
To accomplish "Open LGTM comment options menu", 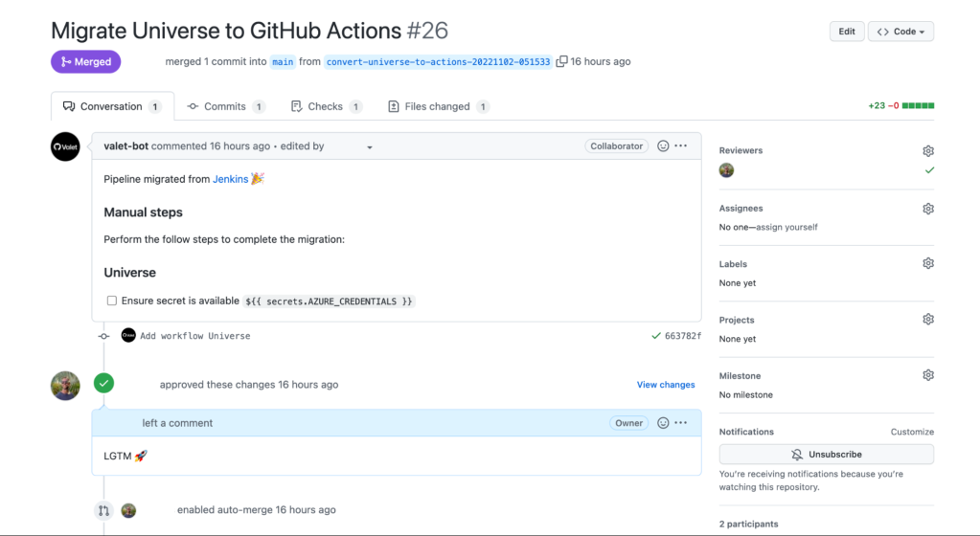I will [680, 423].
